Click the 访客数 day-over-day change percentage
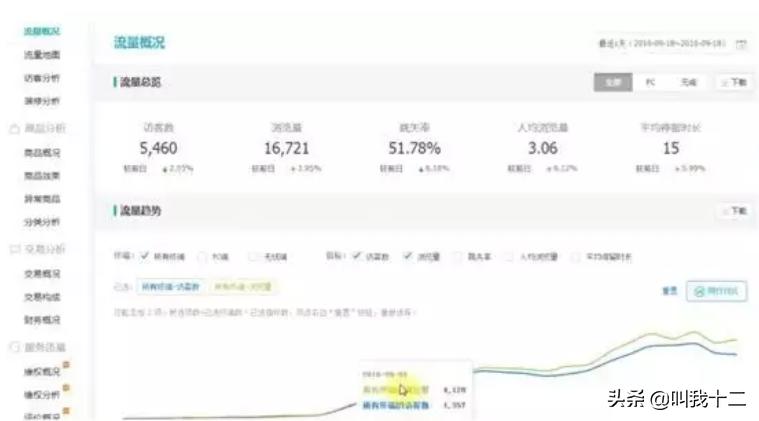Image resolution: width=759 pixels, height=421 pixels. [178, 169]
